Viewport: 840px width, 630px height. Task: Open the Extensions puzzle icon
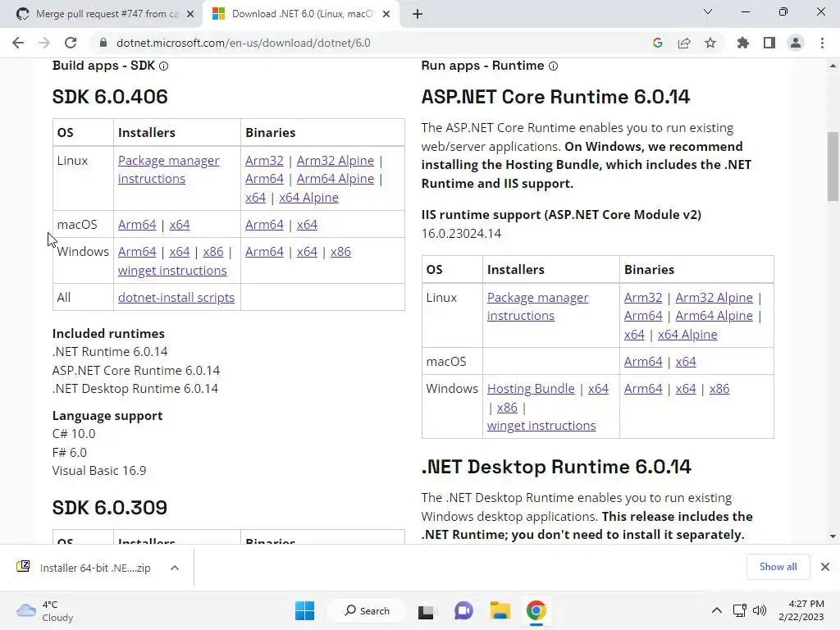coord(743,43)
